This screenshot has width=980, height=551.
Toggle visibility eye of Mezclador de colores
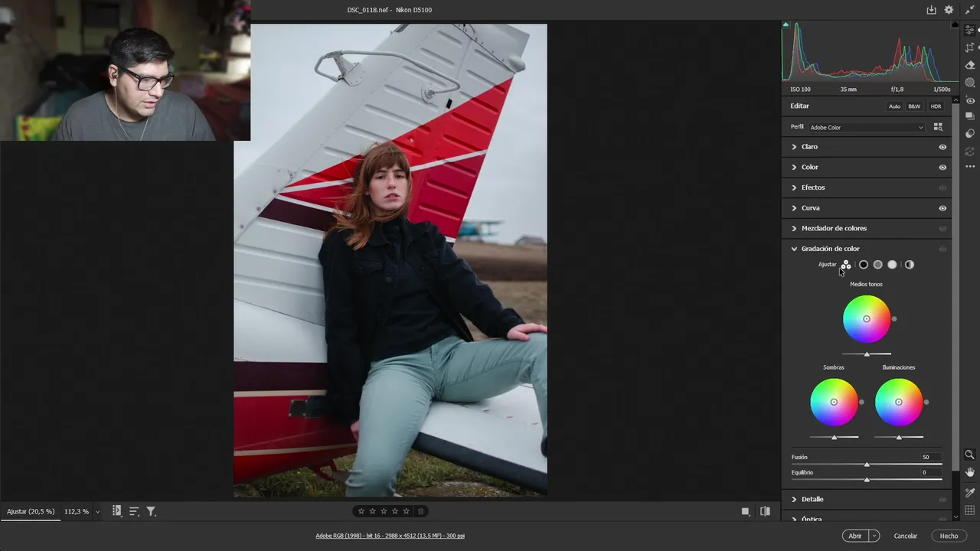pyautogui.click(x=942, y=228)
